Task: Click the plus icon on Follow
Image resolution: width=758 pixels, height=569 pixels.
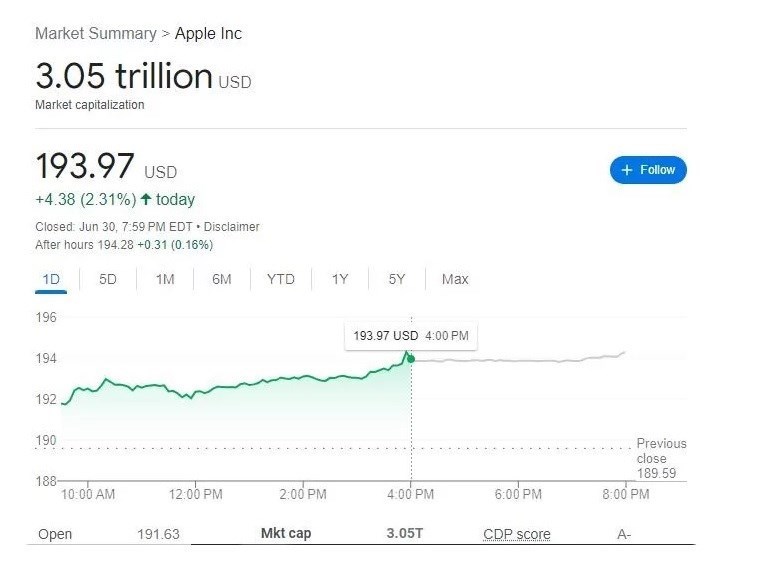Action: (627, 170)
